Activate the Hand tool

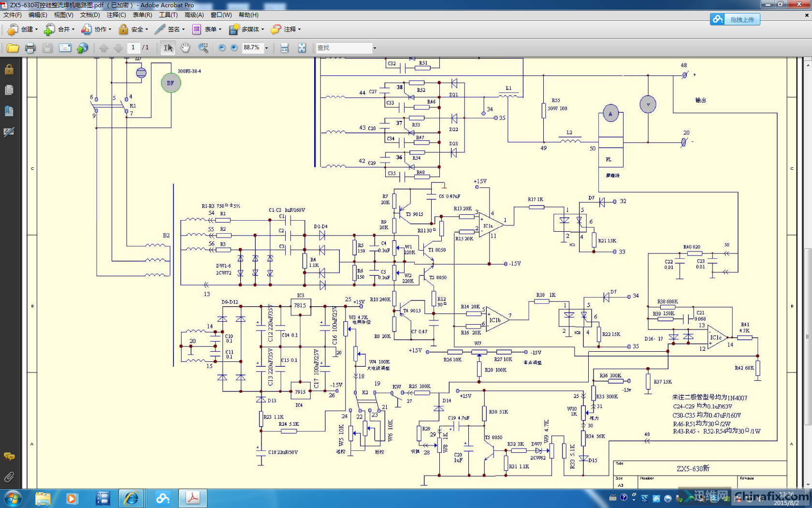pyautogui.click(x=185, y=48)
